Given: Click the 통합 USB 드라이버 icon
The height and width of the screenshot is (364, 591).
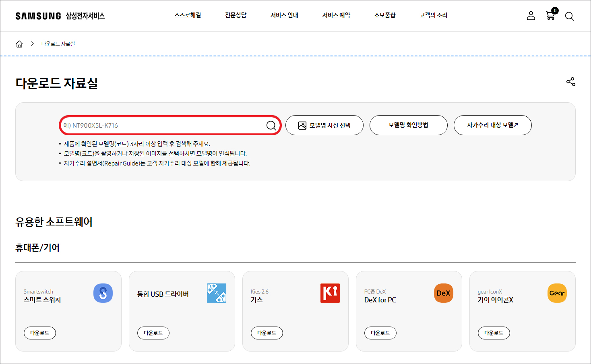Looking at the screenshot, I should point(217,293).
